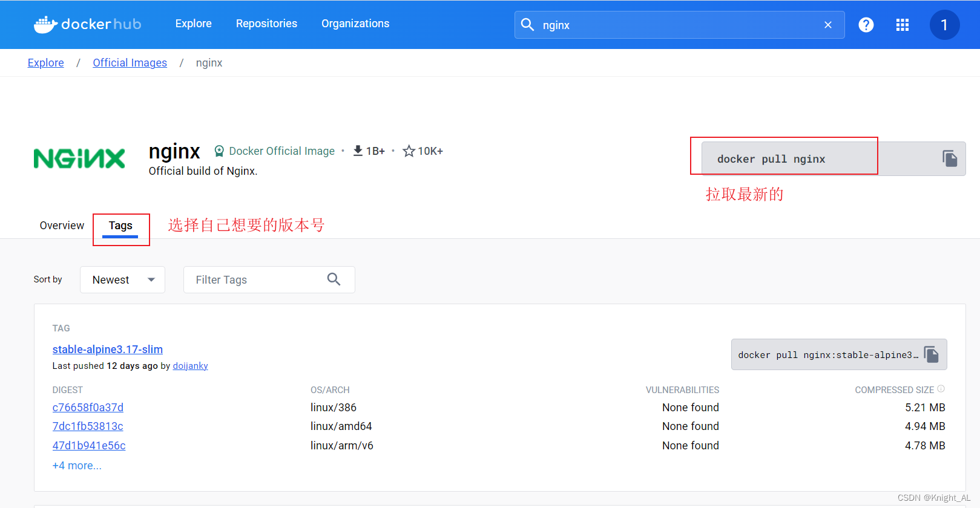
Task: Open the Repositories navigation item
Action: [266, 24]
